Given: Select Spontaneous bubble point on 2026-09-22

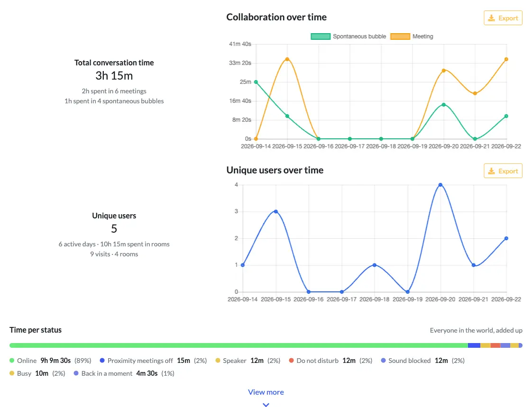Looking at the screenshot, I should coord(506,116).
